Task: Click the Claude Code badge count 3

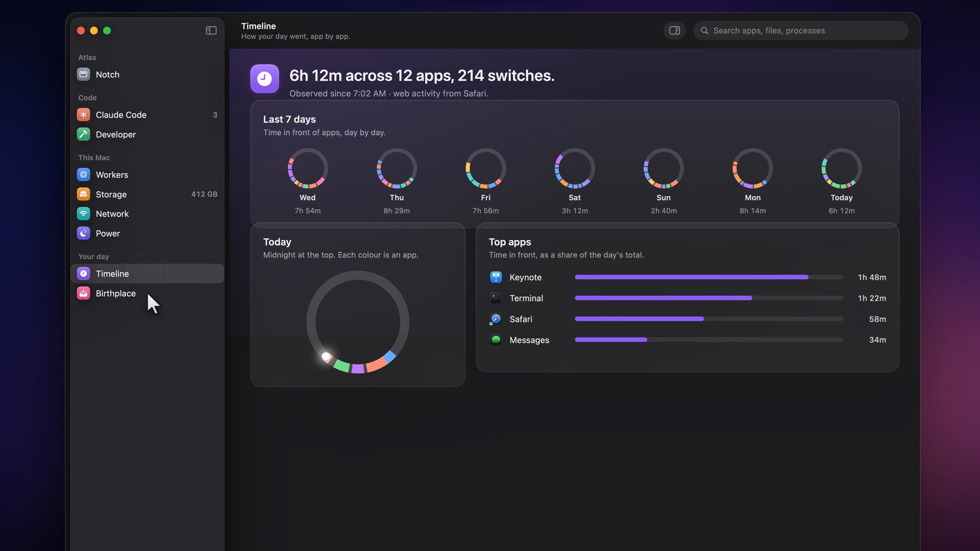Action: [215, 115]
